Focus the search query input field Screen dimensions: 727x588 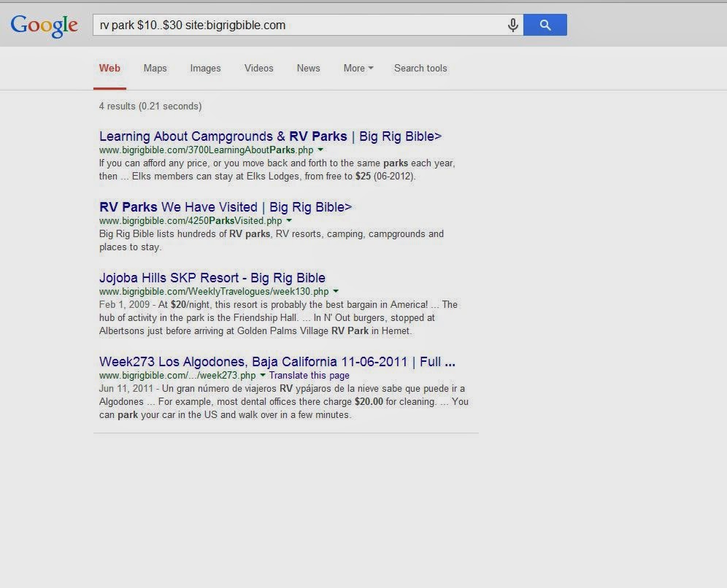click(x=299, y=25)
